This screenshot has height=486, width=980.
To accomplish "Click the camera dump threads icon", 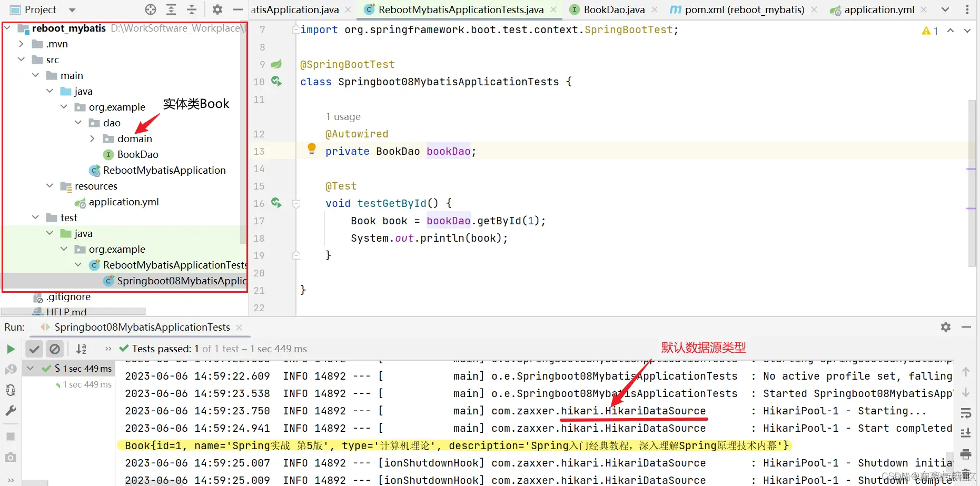I will 11,457.
